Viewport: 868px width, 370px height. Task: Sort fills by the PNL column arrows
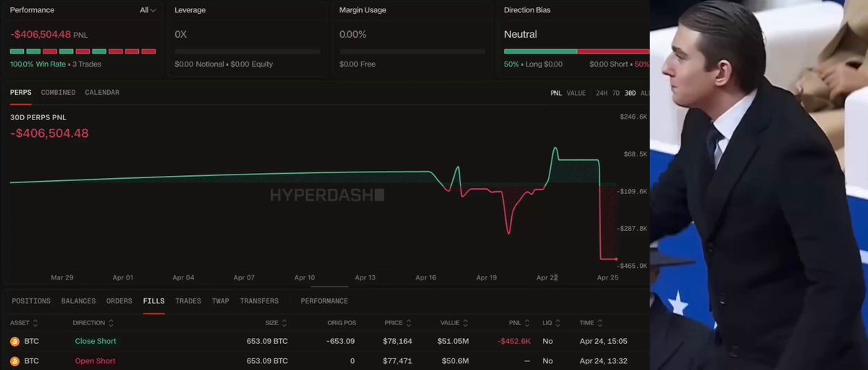[x=527, y=323]
